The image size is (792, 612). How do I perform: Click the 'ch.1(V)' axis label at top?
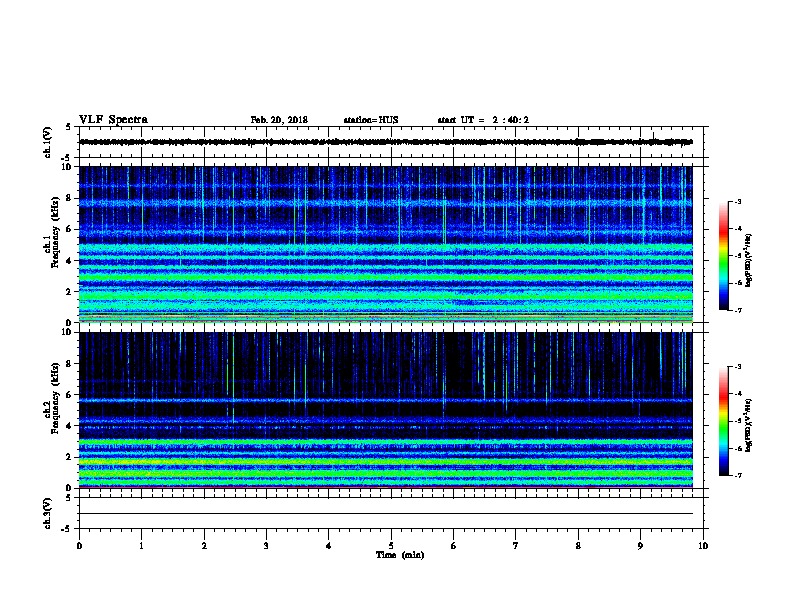(47, 142)
